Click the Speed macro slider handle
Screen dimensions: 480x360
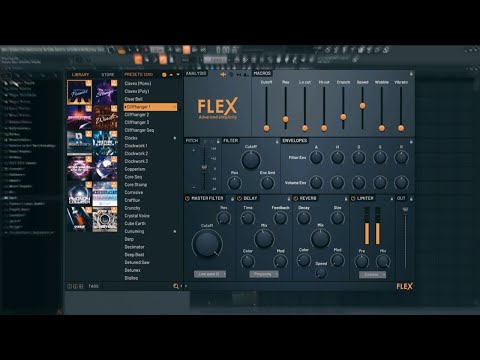tap(362, 106)
